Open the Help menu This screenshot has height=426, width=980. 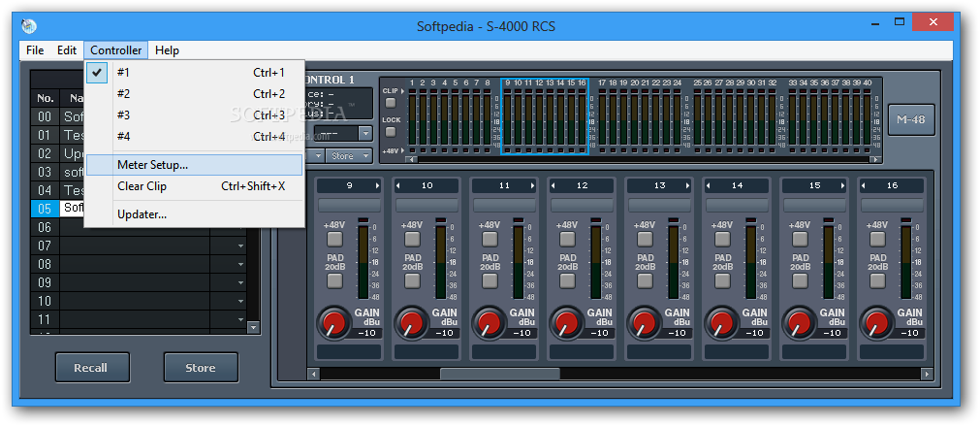tap(167, 50)
